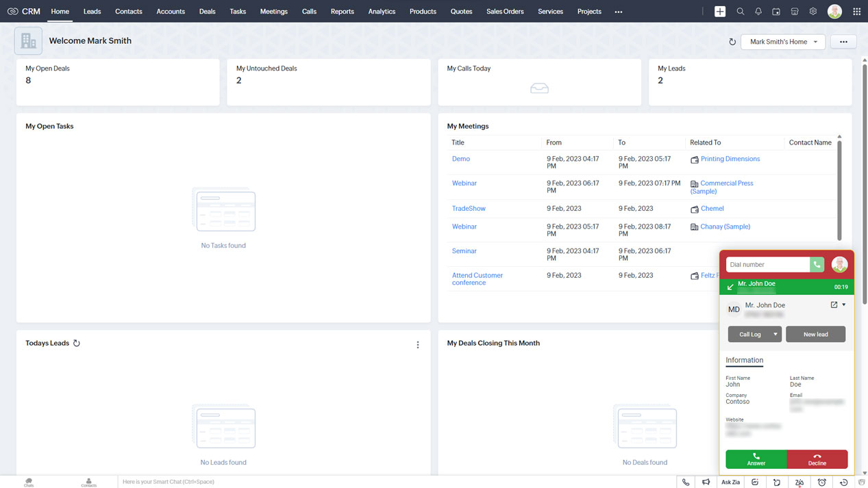
Task: Open the setup gear icon
Action: pyautogui.click(x=813, y=12)
